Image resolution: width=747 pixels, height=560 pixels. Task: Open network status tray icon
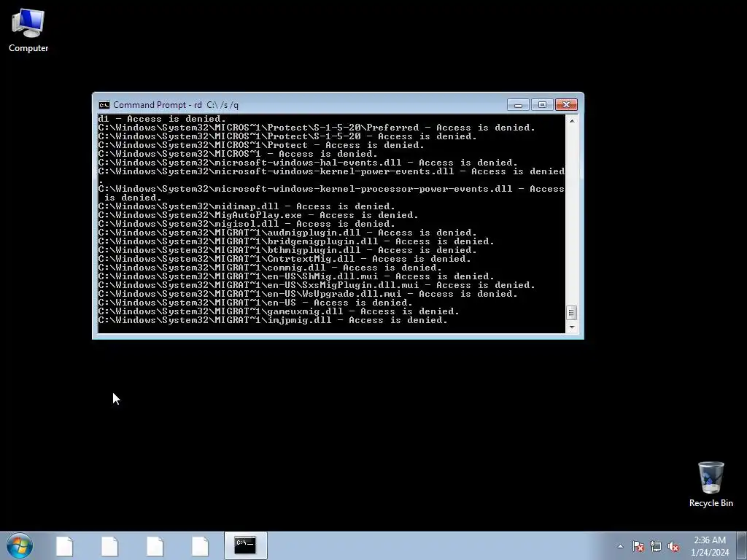pyautogui.click(x=656, y=547)
